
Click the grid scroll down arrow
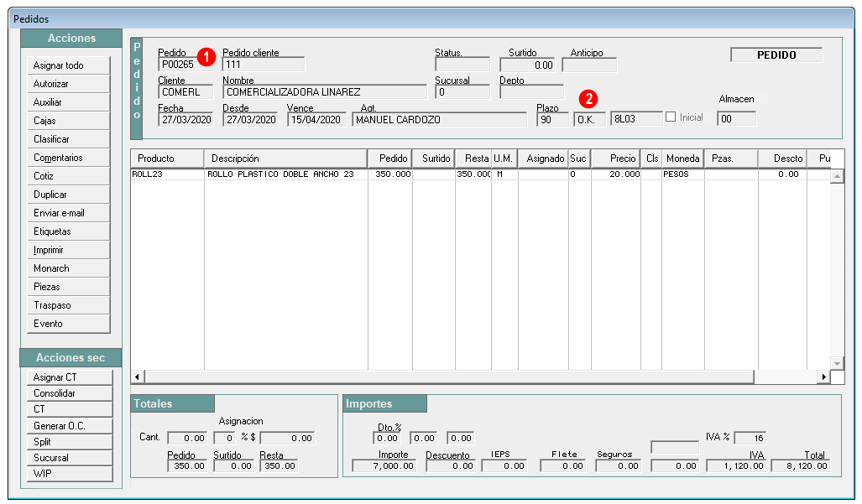(x=837, y=363)
